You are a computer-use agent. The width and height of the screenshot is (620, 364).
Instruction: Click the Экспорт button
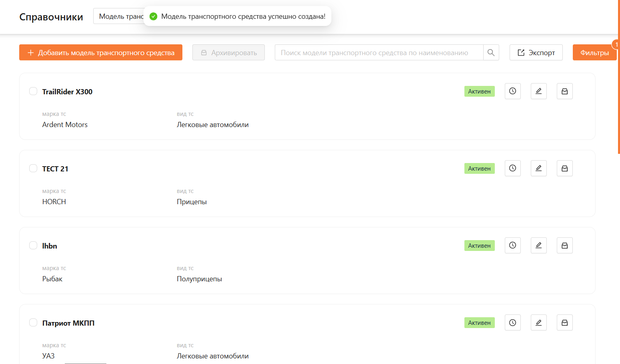click(x=536, y=52)
